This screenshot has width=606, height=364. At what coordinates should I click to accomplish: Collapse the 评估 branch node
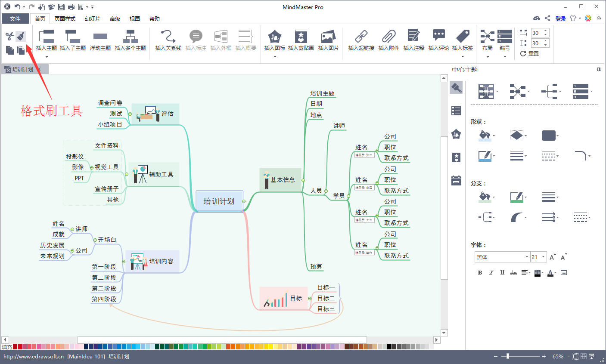tap(130, 114)
